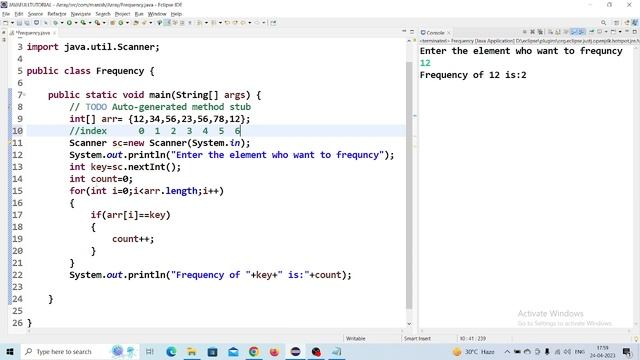Open the Eclipse IDE taskbar icon

(295, 351)
